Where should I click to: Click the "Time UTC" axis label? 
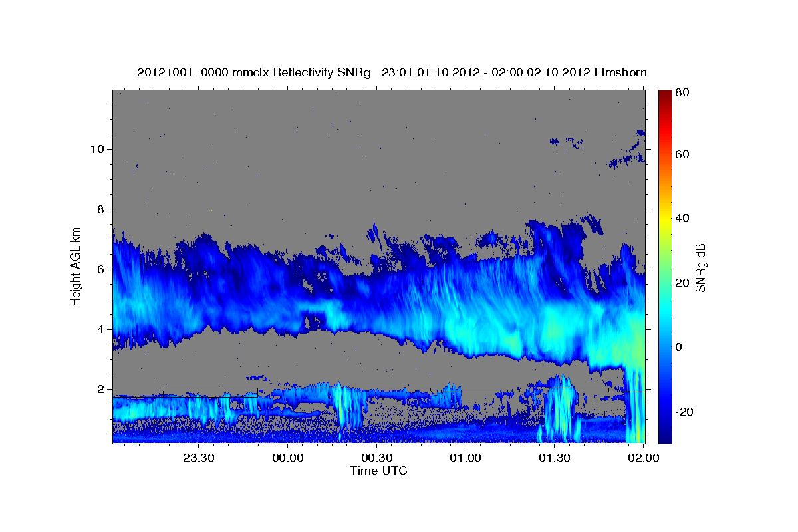coord(378,471)
